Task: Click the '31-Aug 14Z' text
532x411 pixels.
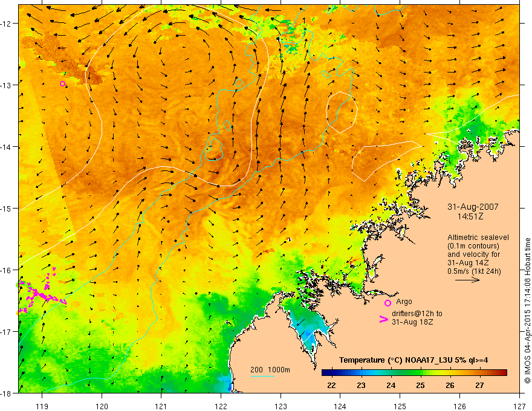Action: (468, 263)
